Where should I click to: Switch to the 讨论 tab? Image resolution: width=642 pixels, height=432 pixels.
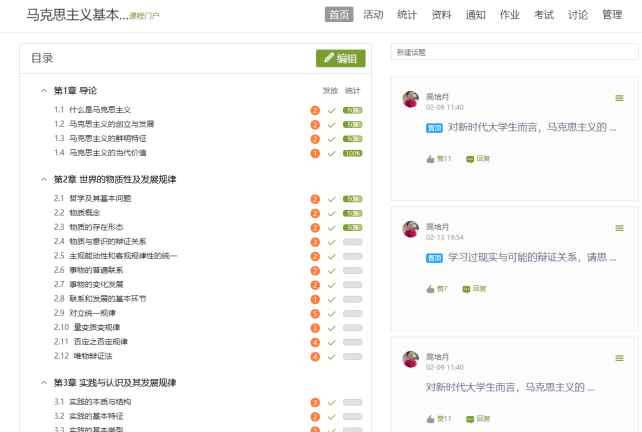(578, 15)
